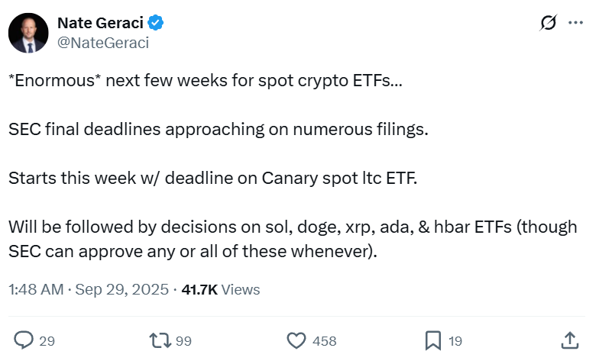Click the 19 bookmarks count

[455, 341]
